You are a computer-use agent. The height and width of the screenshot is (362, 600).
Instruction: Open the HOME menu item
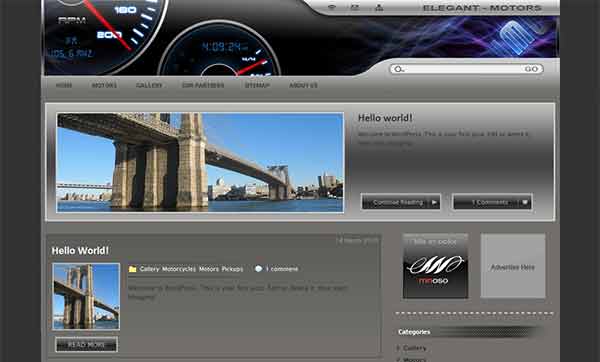tap(64, 85)
